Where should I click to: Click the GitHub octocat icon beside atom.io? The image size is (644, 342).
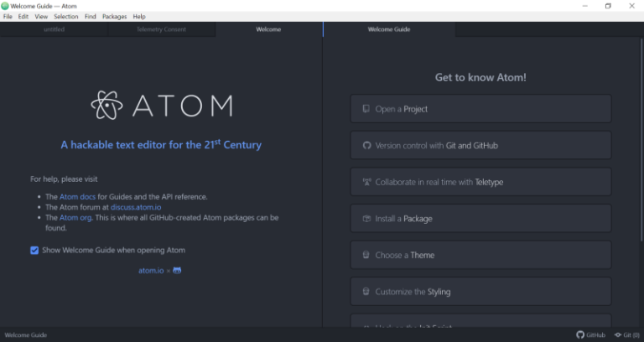pos(177,270)
